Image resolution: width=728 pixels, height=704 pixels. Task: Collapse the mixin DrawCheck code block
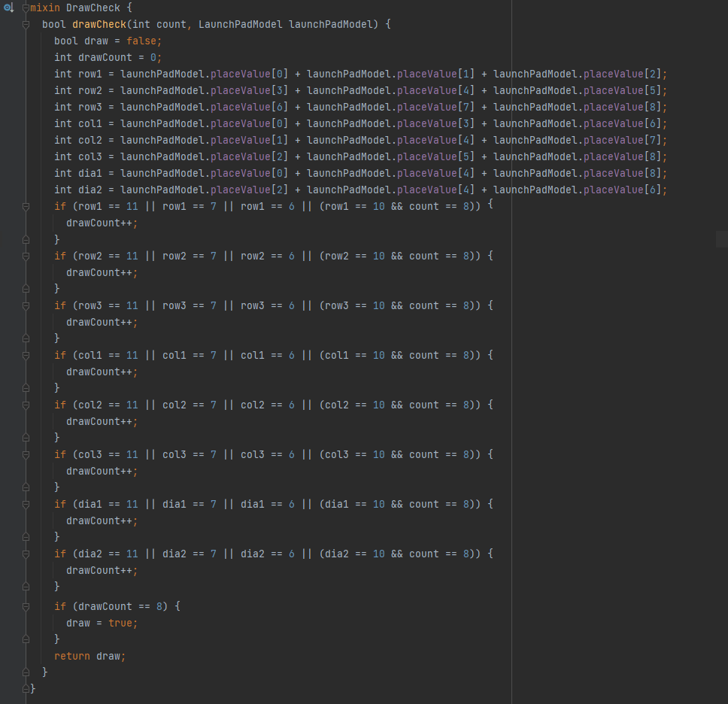[26, 8]
